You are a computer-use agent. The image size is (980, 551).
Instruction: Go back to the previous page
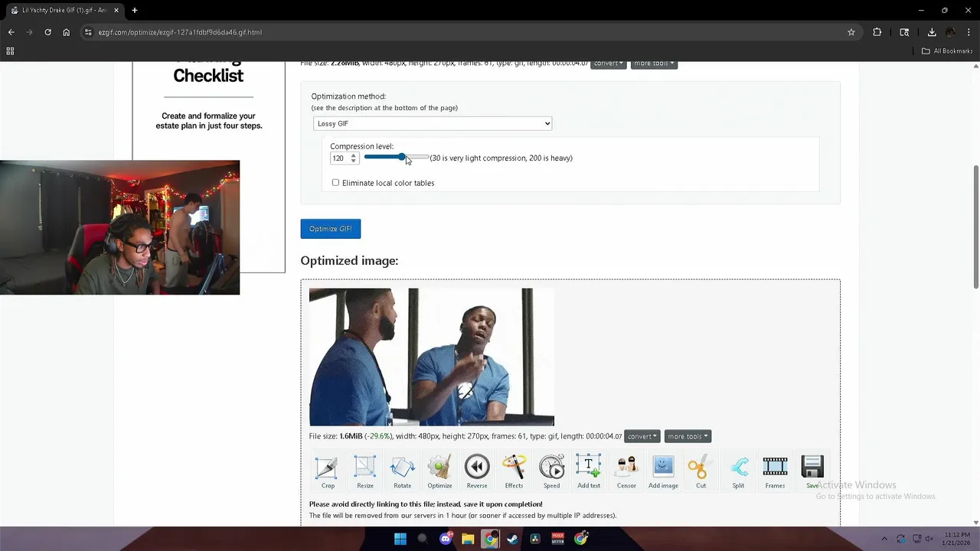[x=11, y=32]
